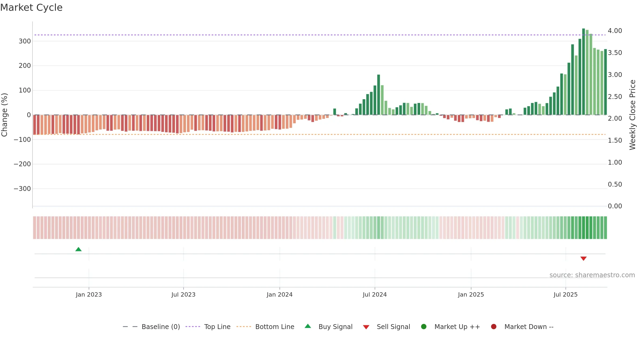Click the purple dotted Top Line
The width and height of the screenshot is (644, 362).
[320, 35]
